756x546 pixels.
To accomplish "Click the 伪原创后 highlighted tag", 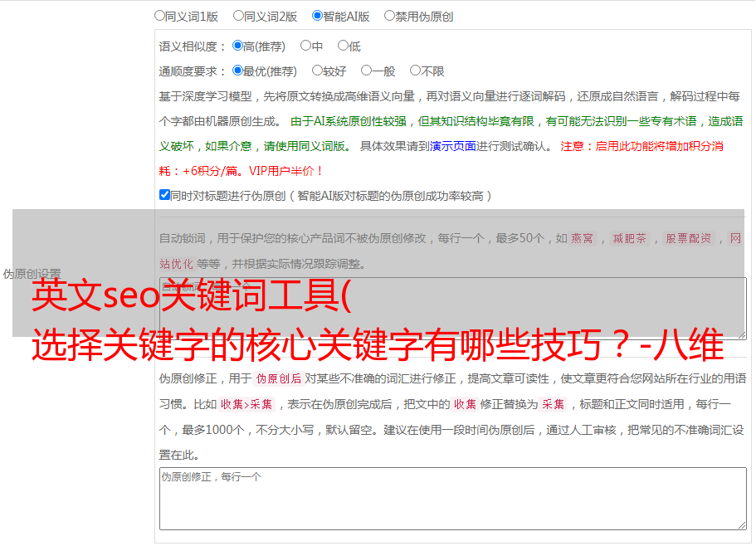I will tap(279, 378).
